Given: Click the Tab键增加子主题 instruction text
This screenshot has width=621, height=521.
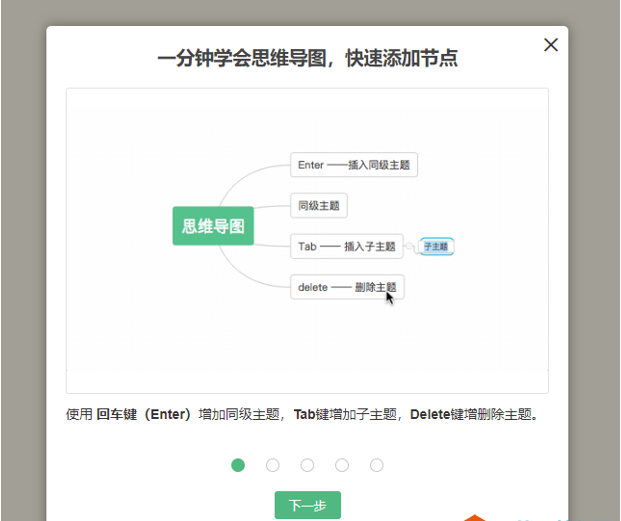Looking at the screenshot, I should (345, 415).
